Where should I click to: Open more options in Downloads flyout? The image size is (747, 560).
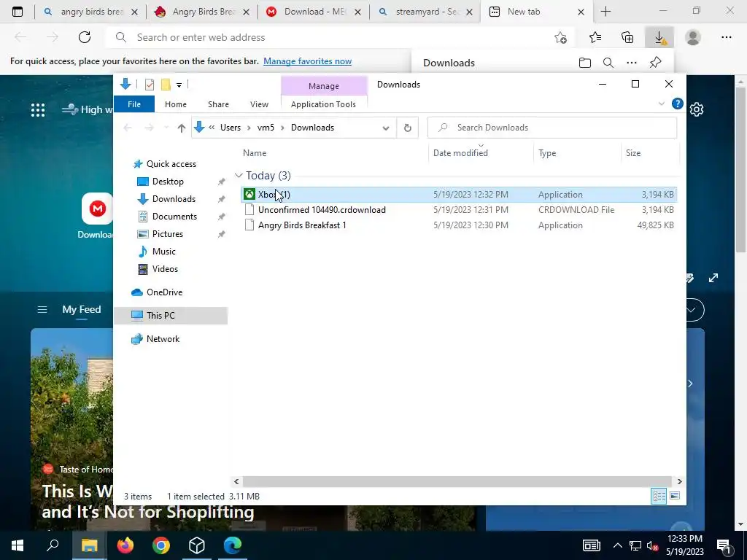[x=632, y=63]
